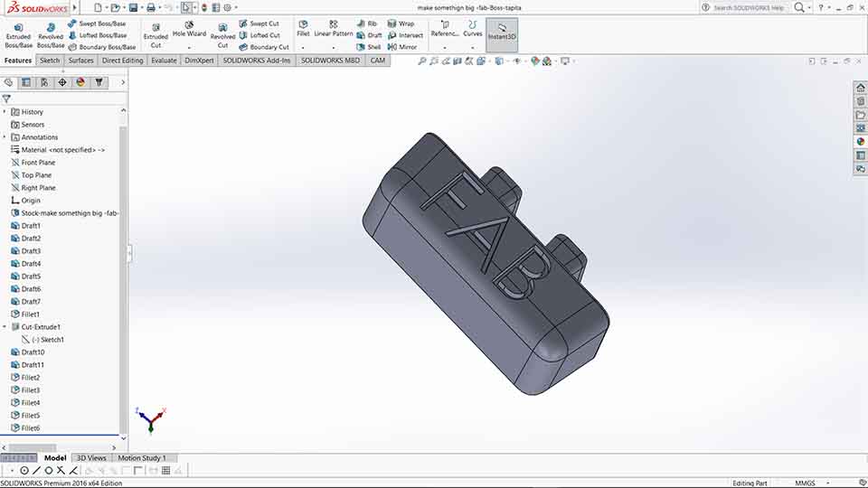Select the Mirror feature
Screen dimensions: 868x488
pyautogui.click(x=402, y=47)
